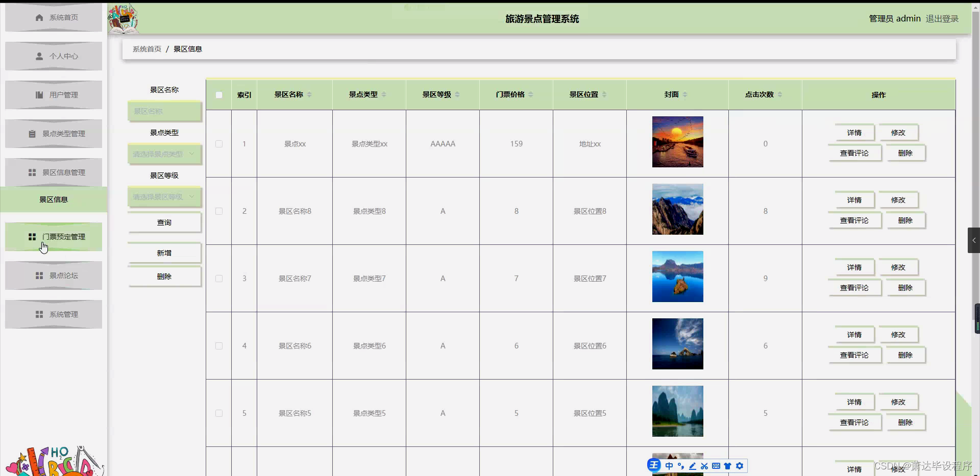Click the system logo in the header
The image size is (980, 476).
click(x=123, y=19)
